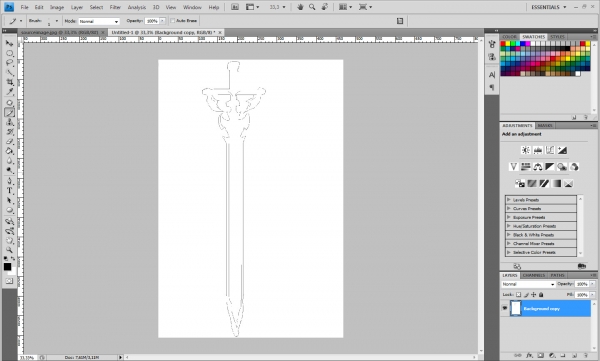The image size is (600, 361).
Task: Expand Selective Color Presets
Action: click(x=509, y=252)
